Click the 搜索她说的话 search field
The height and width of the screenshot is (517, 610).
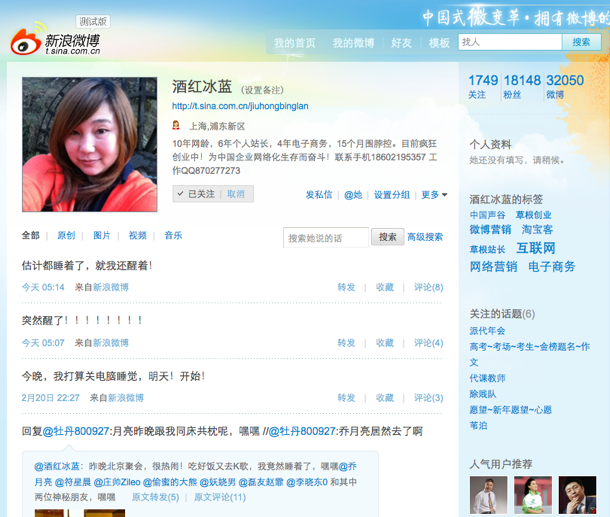click(x=326, y=237)
